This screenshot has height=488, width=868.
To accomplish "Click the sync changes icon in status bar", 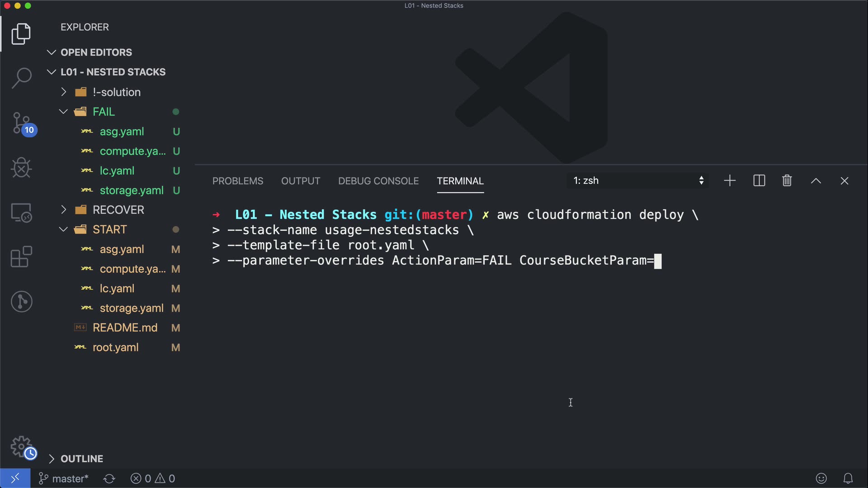I will click(109, 479).
